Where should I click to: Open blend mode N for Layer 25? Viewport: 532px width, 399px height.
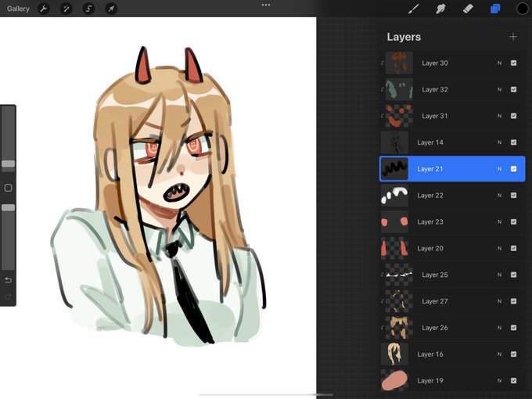coord(499,275)
